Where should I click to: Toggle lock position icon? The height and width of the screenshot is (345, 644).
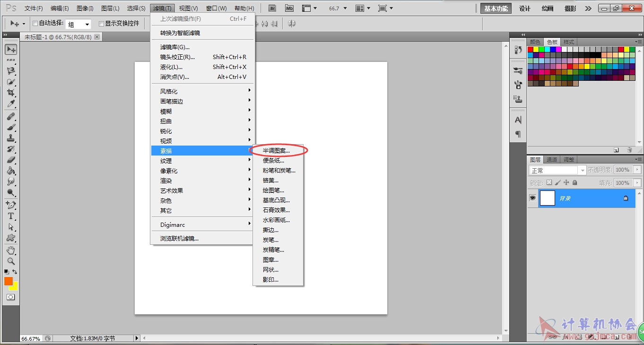coord(566,182)
